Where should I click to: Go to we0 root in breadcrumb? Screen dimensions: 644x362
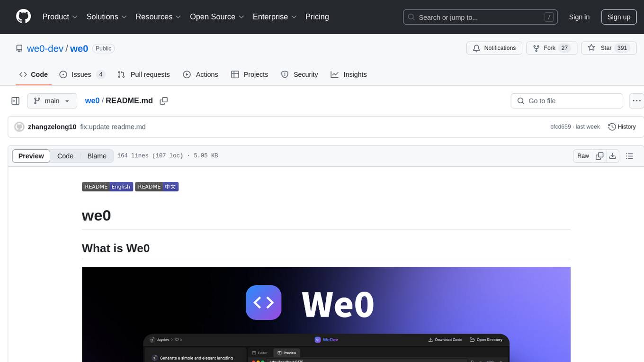[x=92, y=101]
